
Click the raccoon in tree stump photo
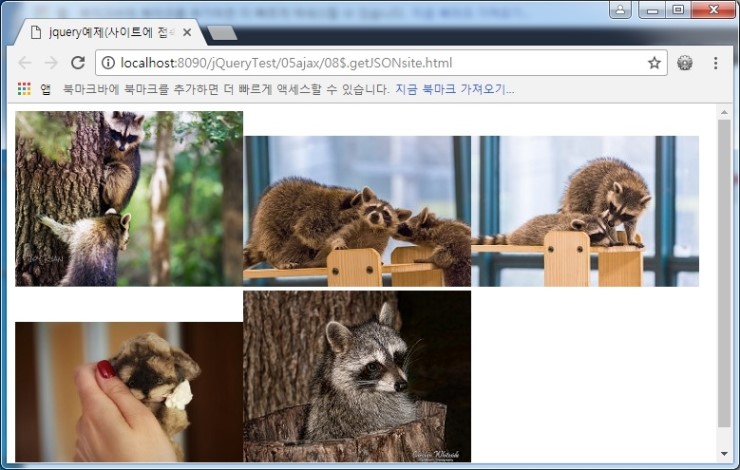pyautogui.click(x=357, y=376)
